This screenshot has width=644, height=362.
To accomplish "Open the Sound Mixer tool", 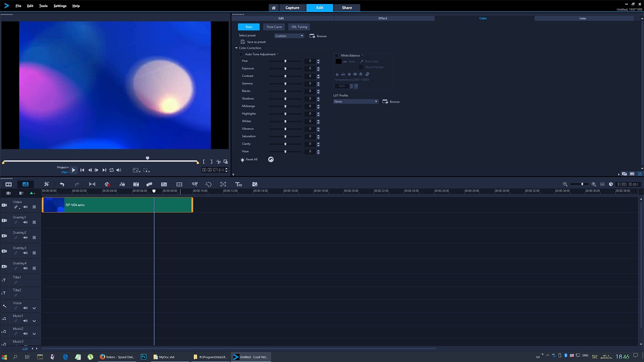I will [122, 185].
